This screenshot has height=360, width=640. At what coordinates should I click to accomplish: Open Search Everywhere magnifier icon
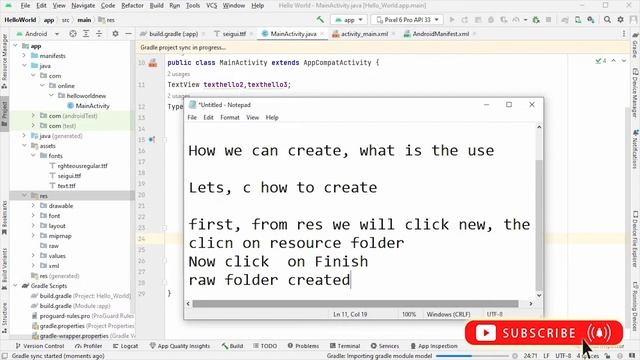(607, 20)
